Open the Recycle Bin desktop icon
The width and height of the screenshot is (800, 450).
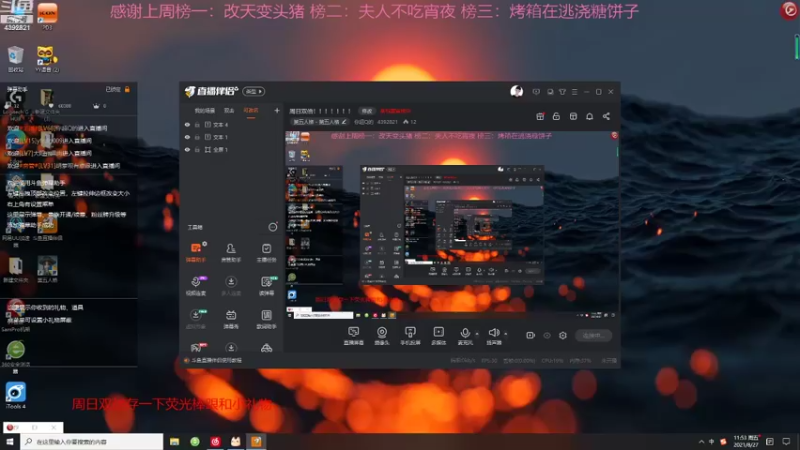(x=15, y=59)
